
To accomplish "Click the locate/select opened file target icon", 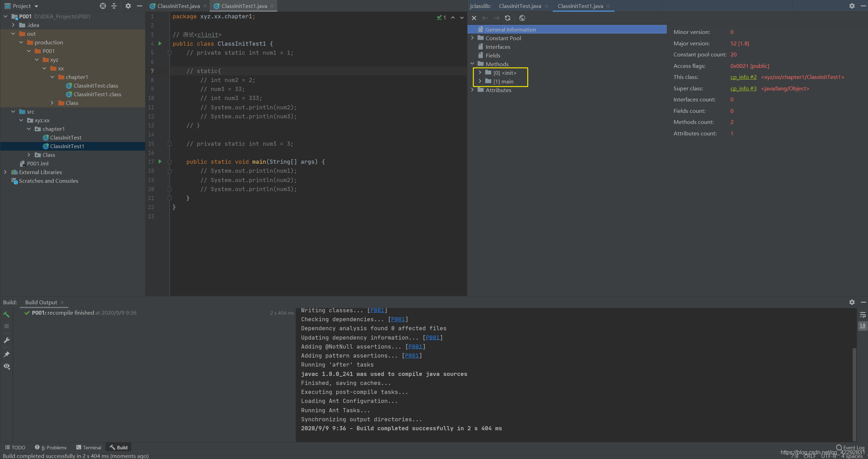I will pyautogui.click(x=103, y=6).
